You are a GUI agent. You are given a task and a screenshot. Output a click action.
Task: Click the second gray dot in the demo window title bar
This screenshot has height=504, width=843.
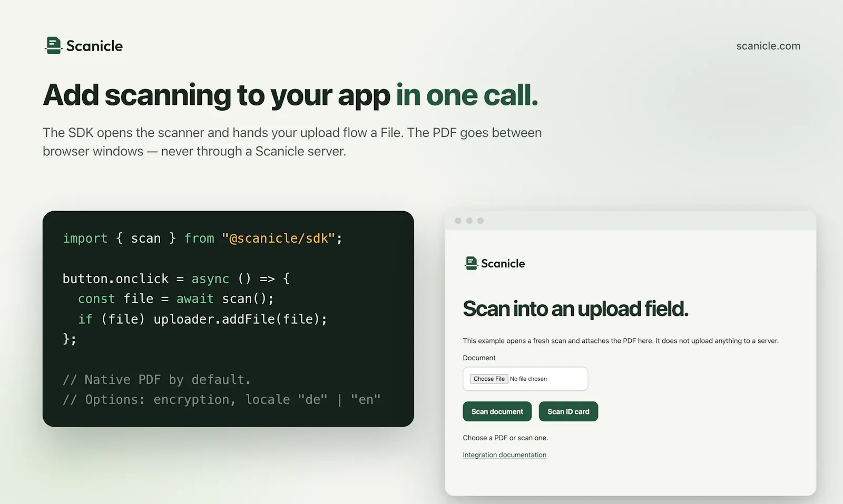pyautogui.click(x=469, y=221)
